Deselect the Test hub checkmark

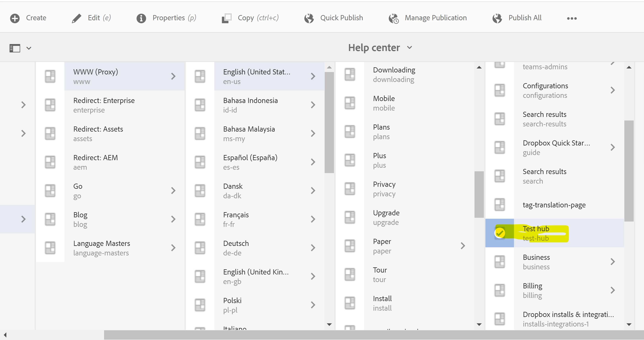pyautogui.click(x=500, y=233)
